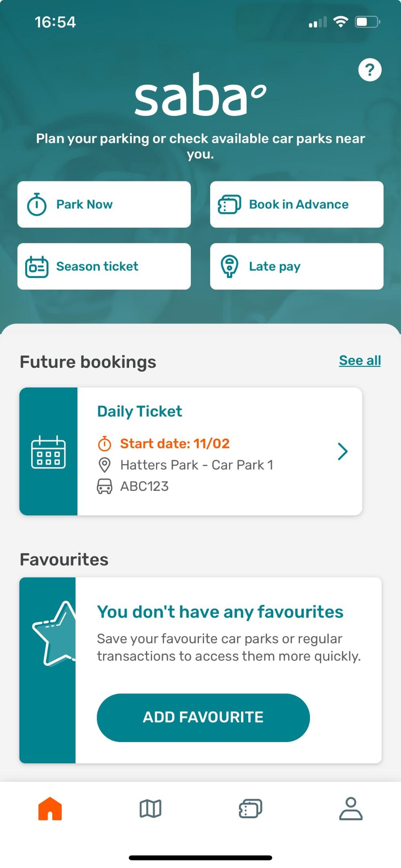
Task: Tap the help question mark icon
Action: (369, 70)
